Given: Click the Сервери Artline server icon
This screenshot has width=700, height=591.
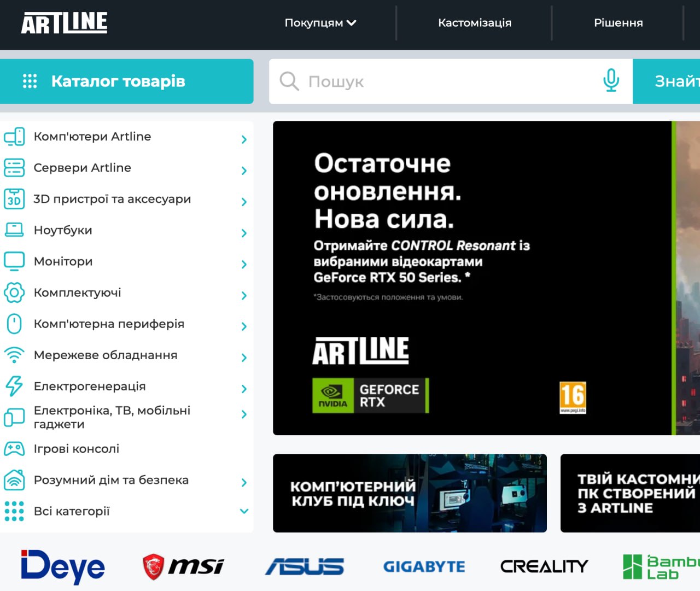Looking at the screenshot, I should [x=14, y=167].
